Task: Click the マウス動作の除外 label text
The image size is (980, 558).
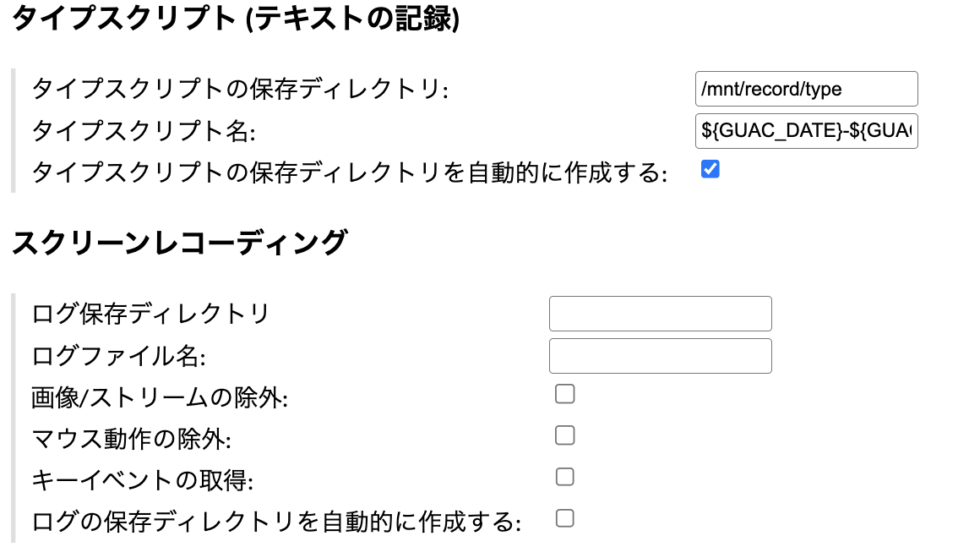Action: [x=131, y=439]
